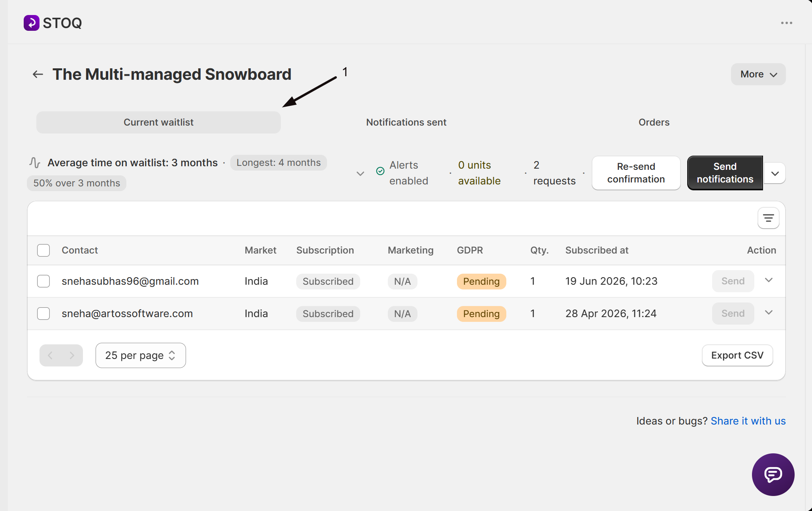Click the Subscription column header
The width and height of the screenshot is (812, 511).
325,250
